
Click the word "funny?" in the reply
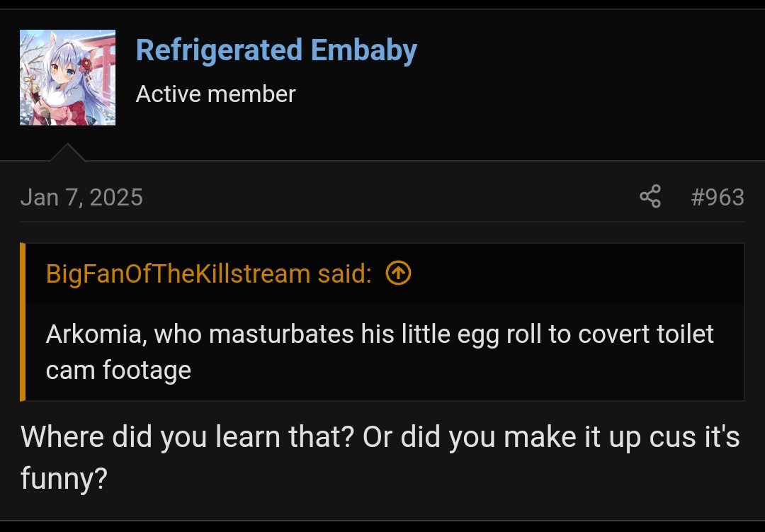coord(64,478)
